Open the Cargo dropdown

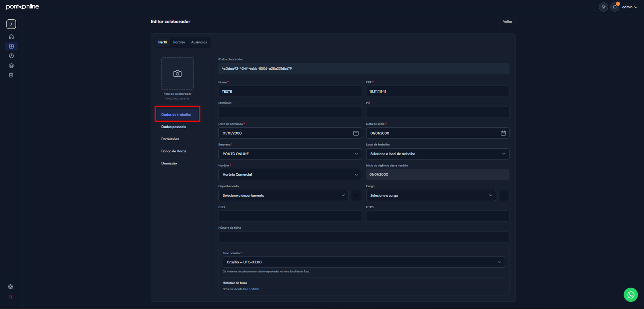click(431, 195)
